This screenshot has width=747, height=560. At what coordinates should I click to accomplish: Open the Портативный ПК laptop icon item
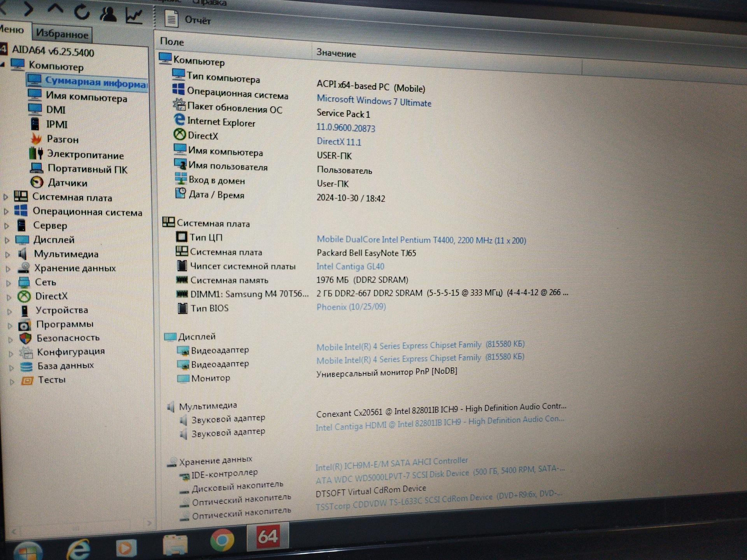click(37, 168)
